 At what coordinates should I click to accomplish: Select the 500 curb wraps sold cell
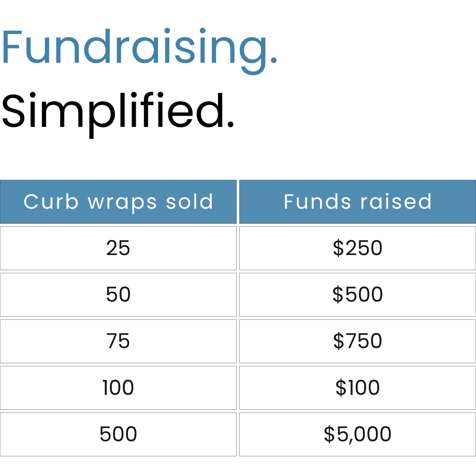(x=118, y=434)
